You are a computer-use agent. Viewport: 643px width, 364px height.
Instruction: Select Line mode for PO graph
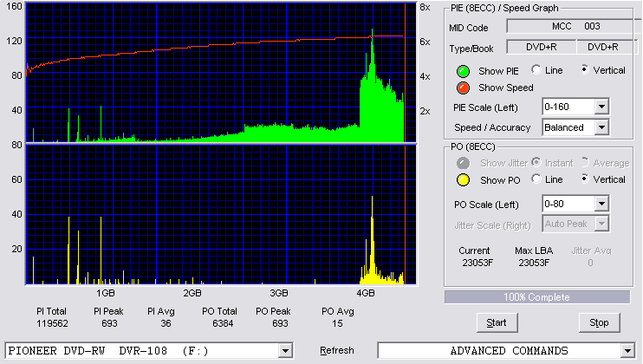536,179
